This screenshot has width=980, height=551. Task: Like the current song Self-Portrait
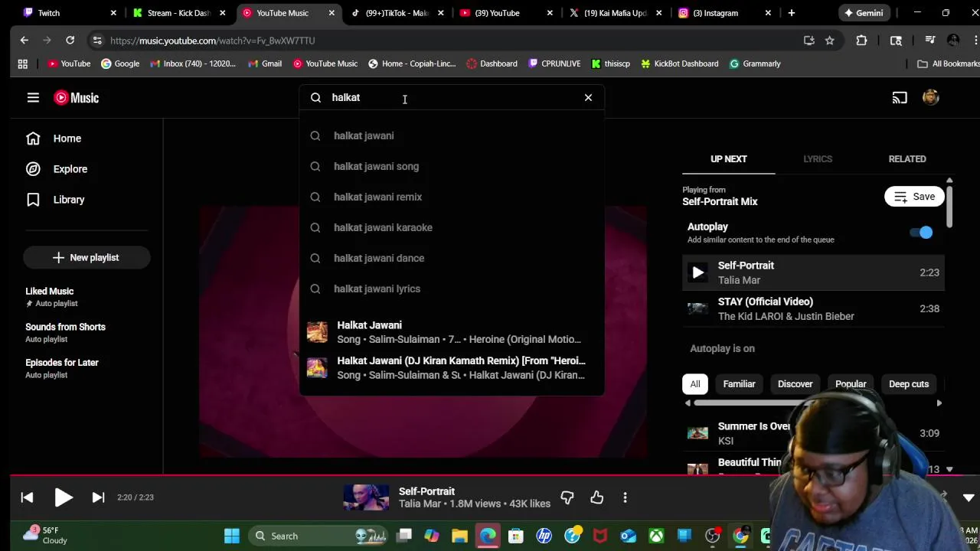[x=597, y=497]
